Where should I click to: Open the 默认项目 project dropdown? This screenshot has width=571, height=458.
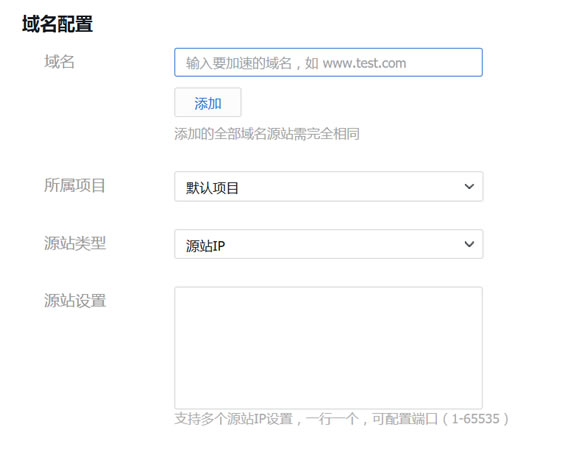click(328, 186)
